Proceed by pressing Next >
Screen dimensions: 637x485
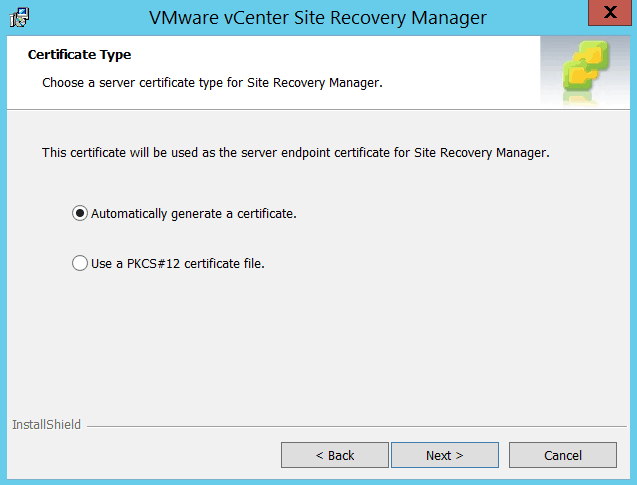[x=444, y=455]
